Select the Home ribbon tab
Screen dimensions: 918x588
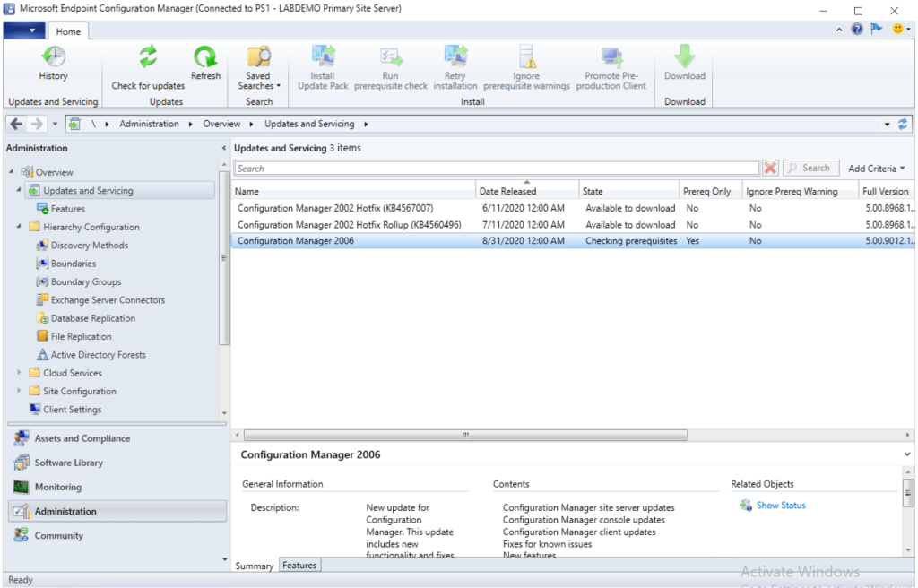coord(68,31)
